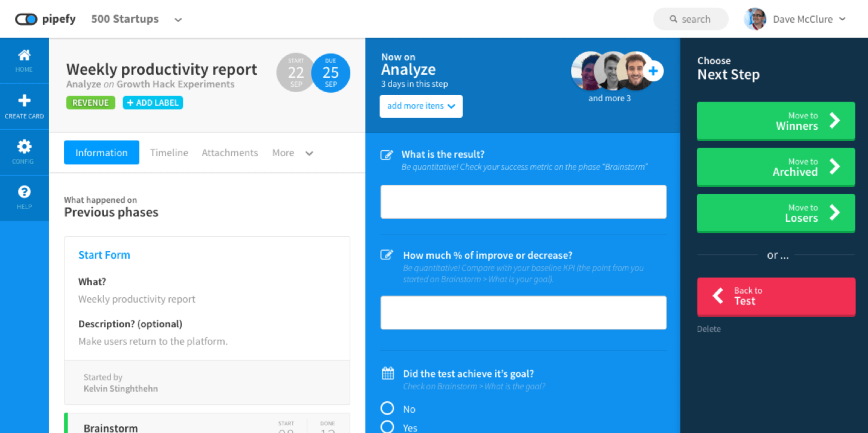Switch to the Information tab
Screen dimensions: 868x433
coord(102,153)
